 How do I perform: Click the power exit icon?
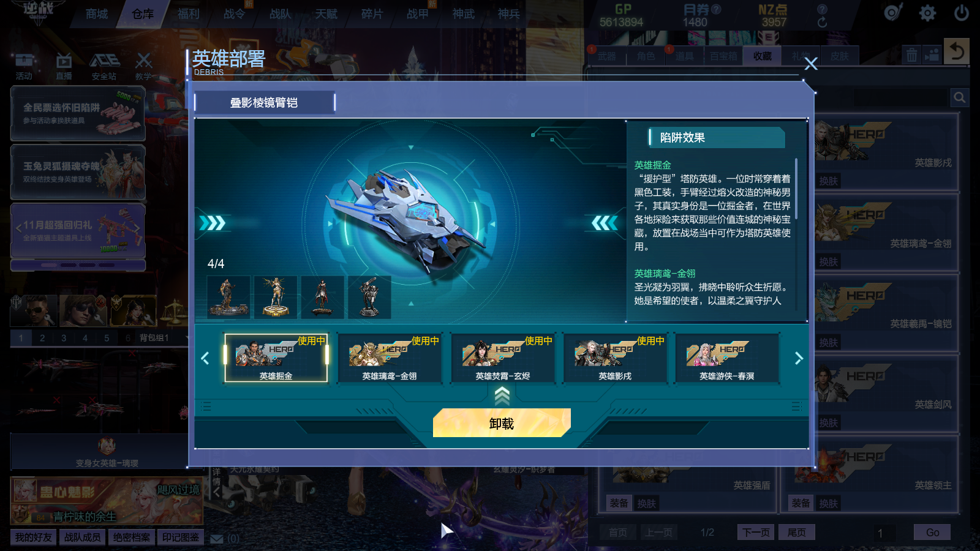(961, 13)
